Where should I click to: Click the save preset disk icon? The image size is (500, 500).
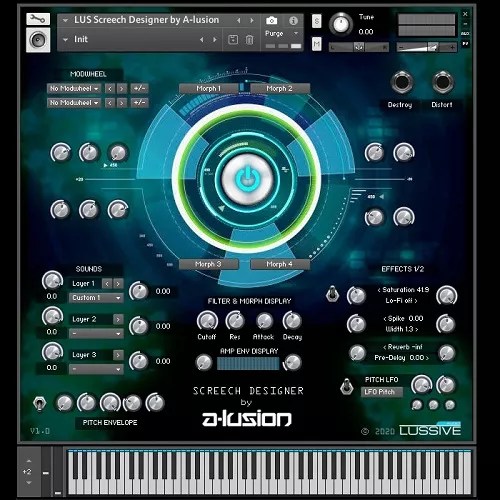[x=233, y=40]
